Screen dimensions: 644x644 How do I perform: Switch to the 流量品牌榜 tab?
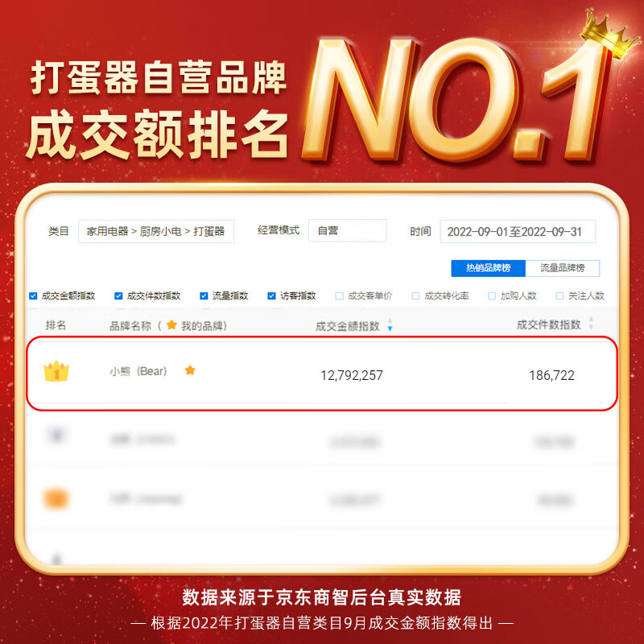562,268
